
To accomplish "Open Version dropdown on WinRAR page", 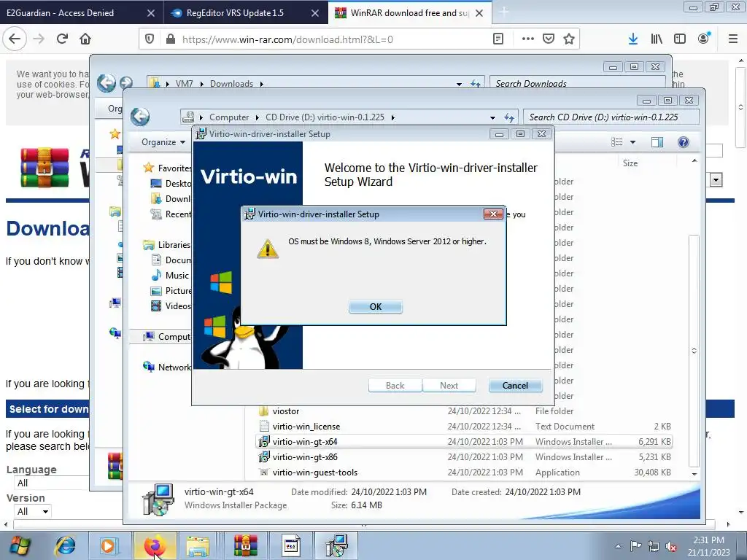I will tap(33, 511).
